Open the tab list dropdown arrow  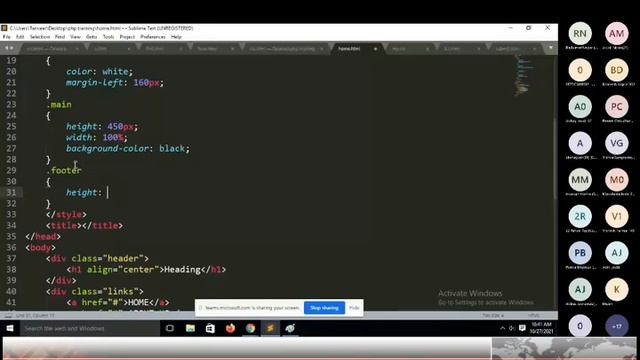point(551,48)
